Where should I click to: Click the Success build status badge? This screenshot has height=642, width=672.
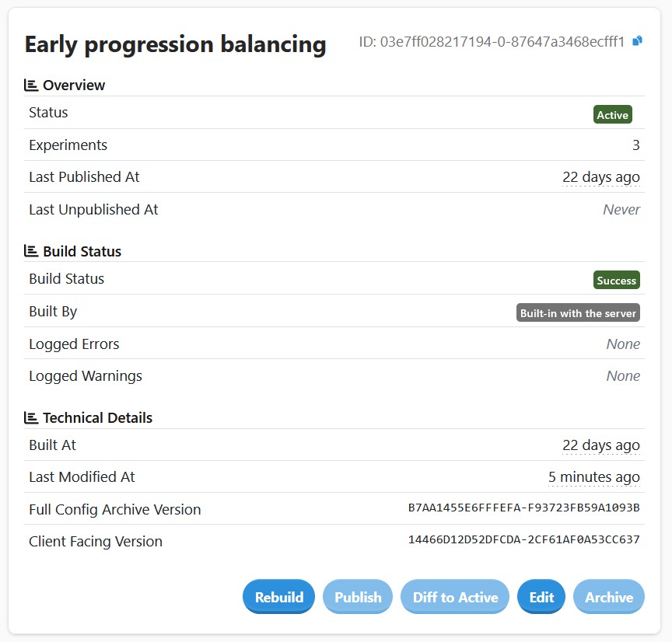[617, 281]
